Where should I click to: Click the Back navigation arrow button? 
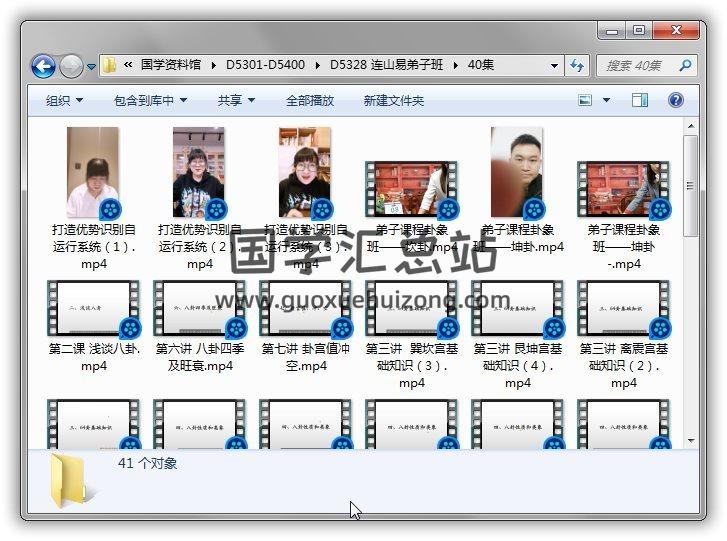[43, 66]
